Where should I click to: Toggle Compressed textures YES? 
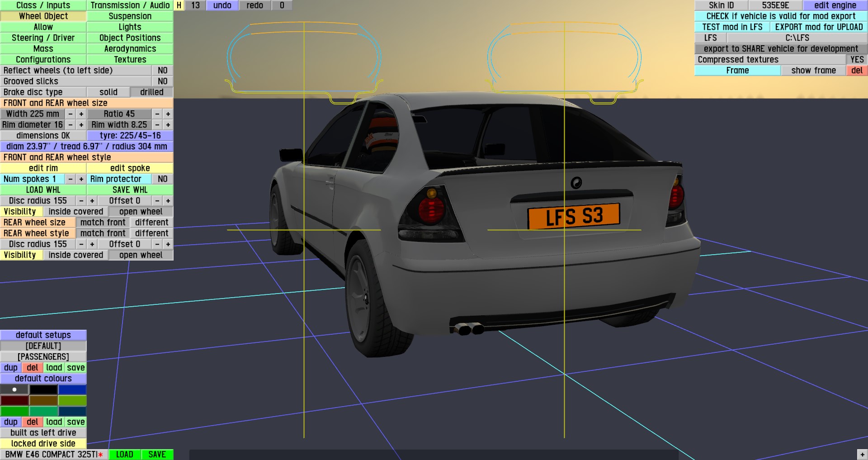[857, 60]
